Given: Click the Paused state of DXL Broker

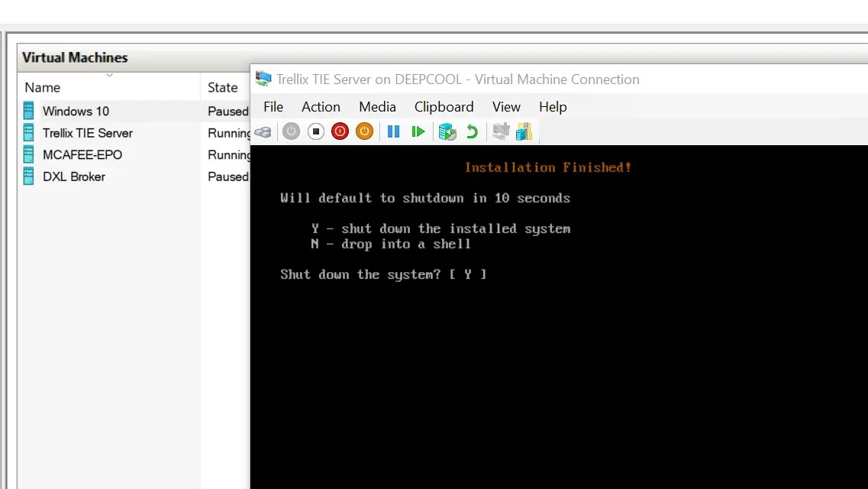Looking at the screenshot, I should point(228,176).
